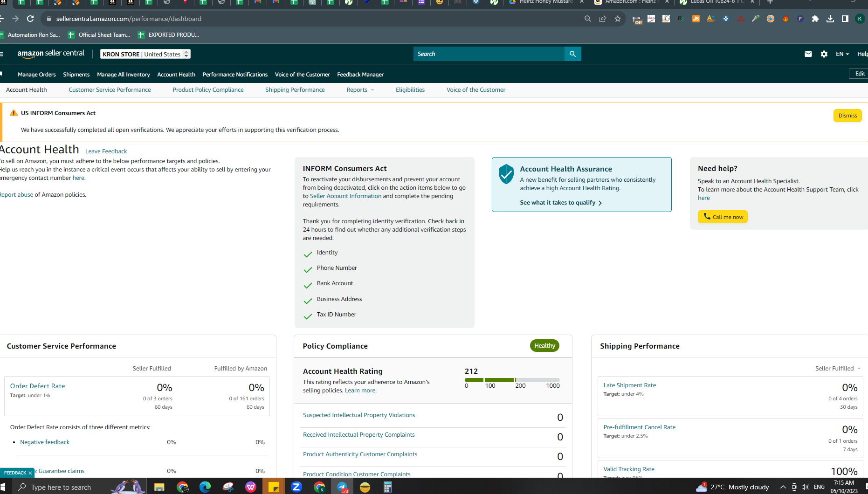Open the Seller Fulfilled dropdown in Shipping Performance
The image size is (868, 494).
click(x=838, y=369)
